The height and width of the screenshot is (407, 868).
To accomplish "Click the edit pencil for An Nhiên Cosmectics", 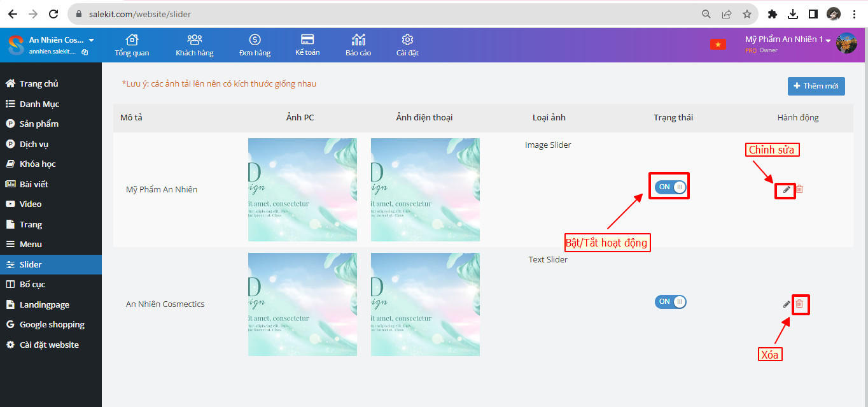I will pos(787,304).
